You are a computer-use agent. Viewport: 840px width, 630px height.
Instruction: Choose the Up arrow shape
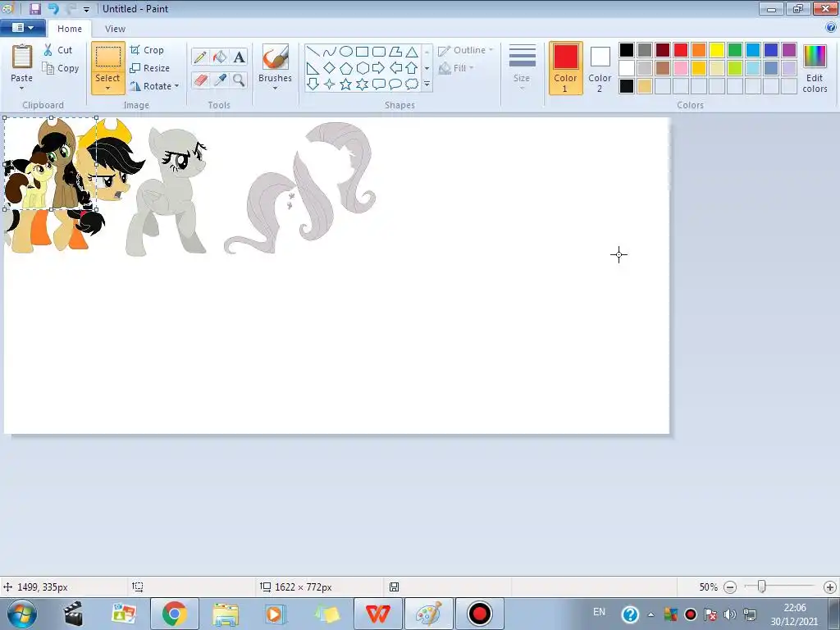coord(412,68)
